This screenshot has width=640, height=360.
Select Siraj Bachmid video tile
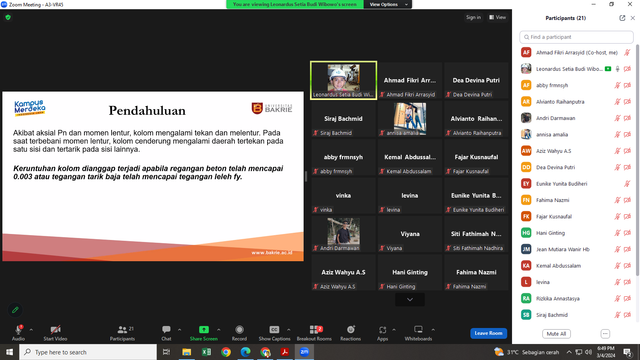[343, 118]
